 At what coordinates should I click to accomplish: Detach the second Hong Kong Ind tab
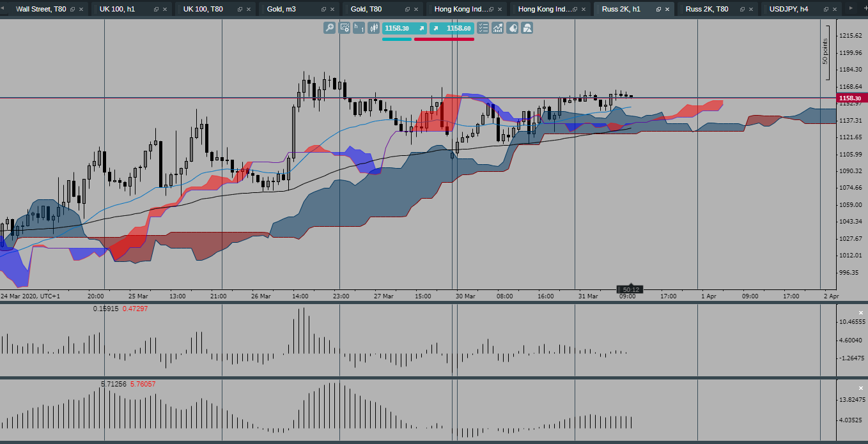[x=575, y=10]
